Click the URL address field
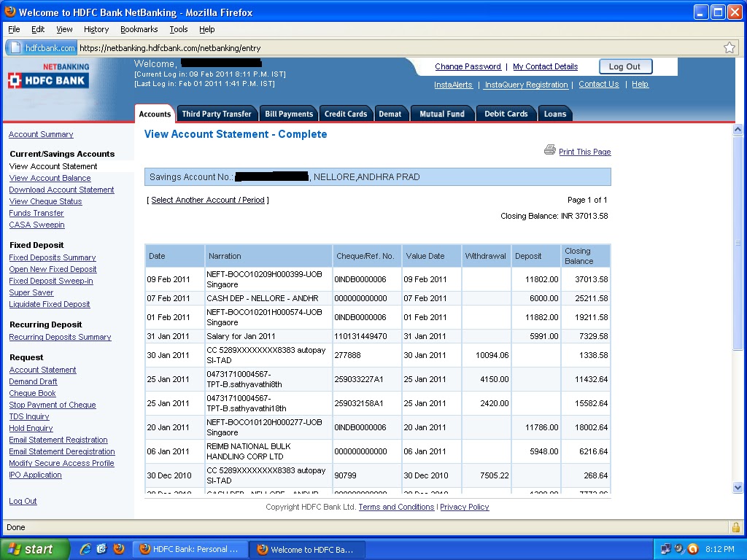The image size is (747, 560). point(400,47)
